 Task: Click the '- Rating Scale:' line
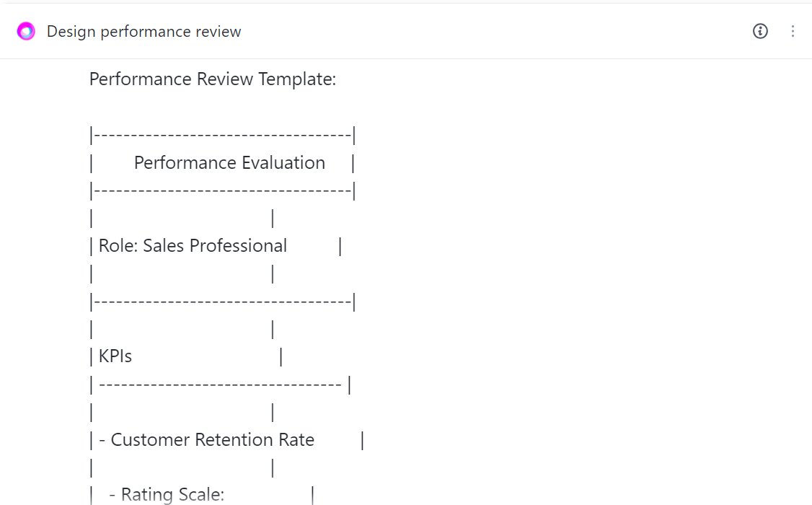pyautogui.click(x=167, y=495)
